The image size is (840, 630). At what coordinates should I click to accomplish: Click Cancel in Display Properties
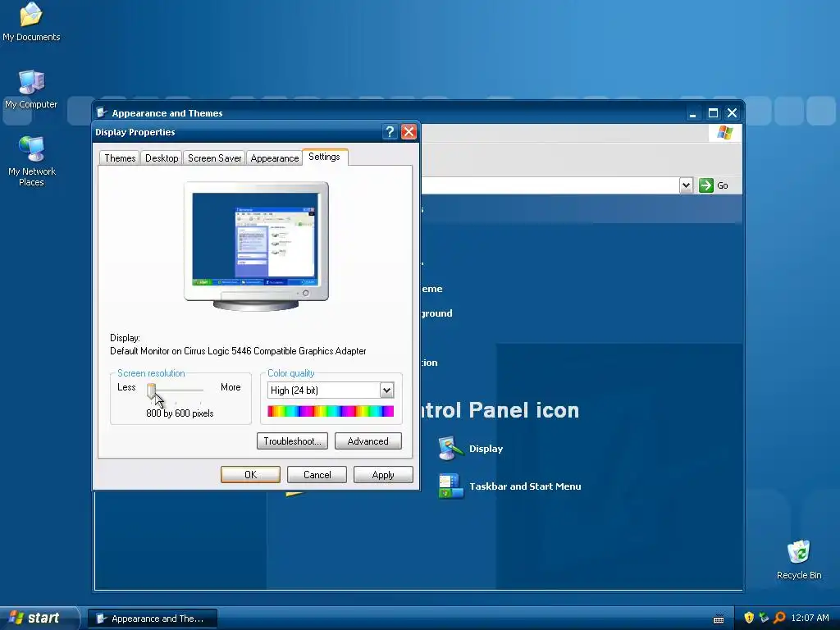(x=317, y=475)
